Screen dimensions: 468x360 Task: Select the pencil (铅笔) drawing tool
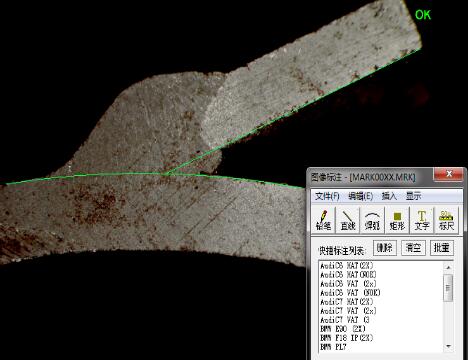[x=323, y=220]
